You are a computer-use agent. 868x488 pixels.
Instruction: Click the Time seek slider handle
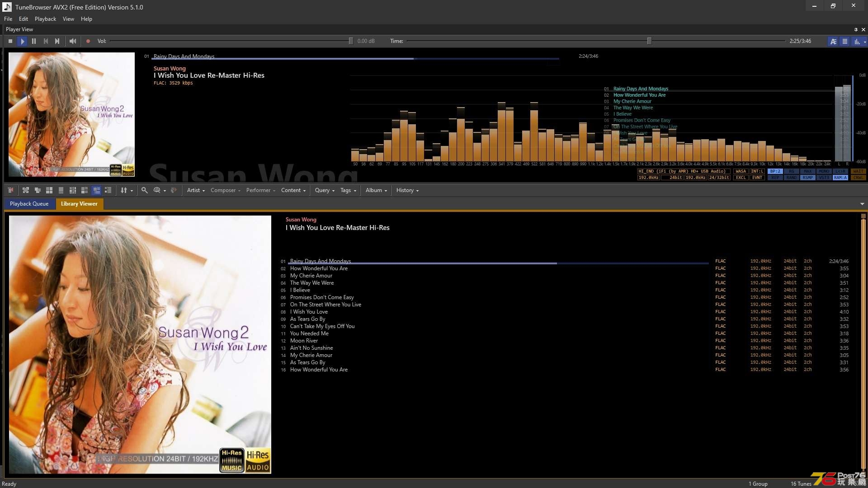pos(649,41)
